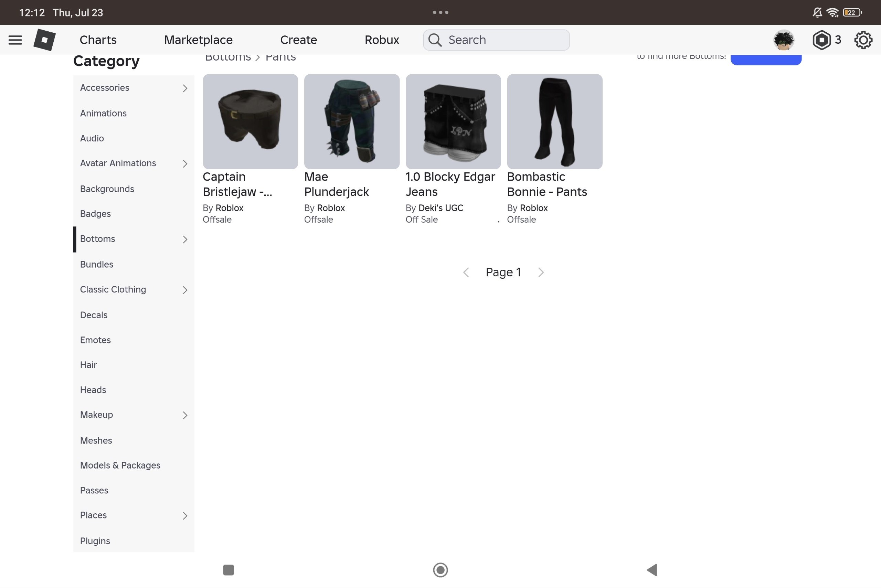Open the 1.0 Blocky Edgar Jeans title
The height and width of the screenshot is (588, 881).
(450, 184)
